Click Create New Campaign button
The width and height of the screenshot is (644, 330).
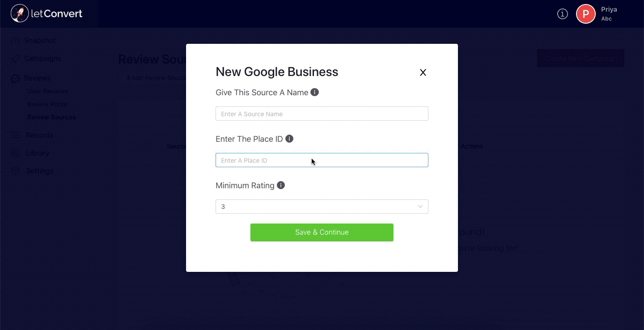click(580, 58)
